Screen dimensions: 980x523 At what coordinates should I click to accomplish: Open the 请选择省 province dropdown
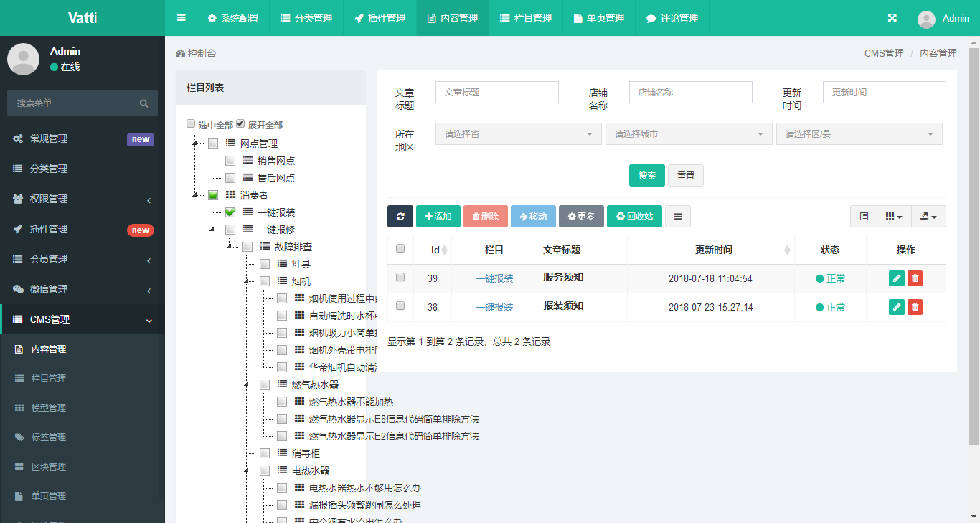point(518,134)
